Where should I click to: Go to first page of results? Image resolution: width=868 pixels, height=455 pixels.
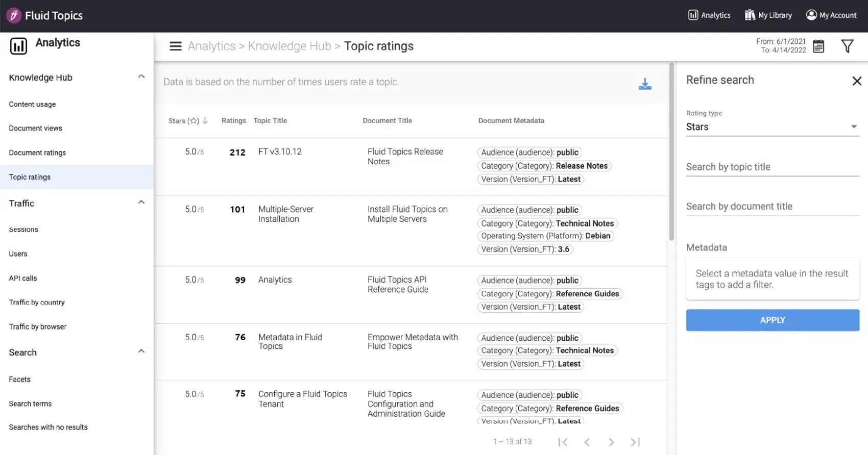point(563,442)
